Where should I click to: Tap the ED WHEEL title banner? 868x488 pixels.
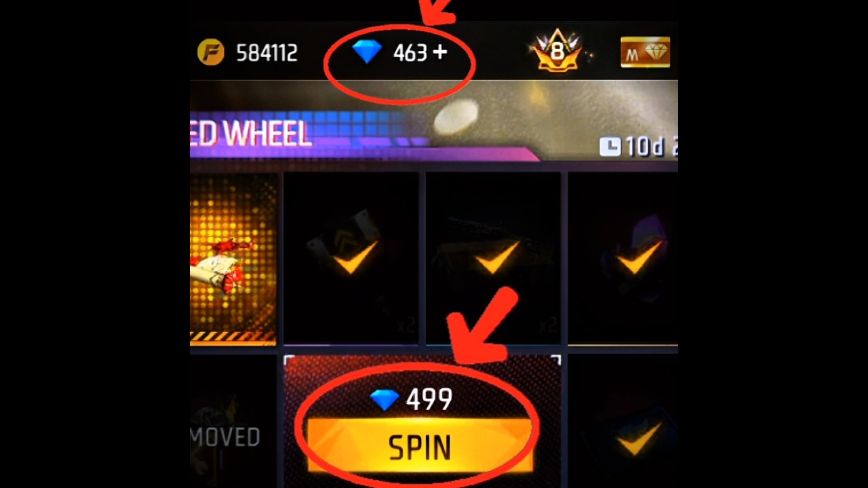pos(251,135)
